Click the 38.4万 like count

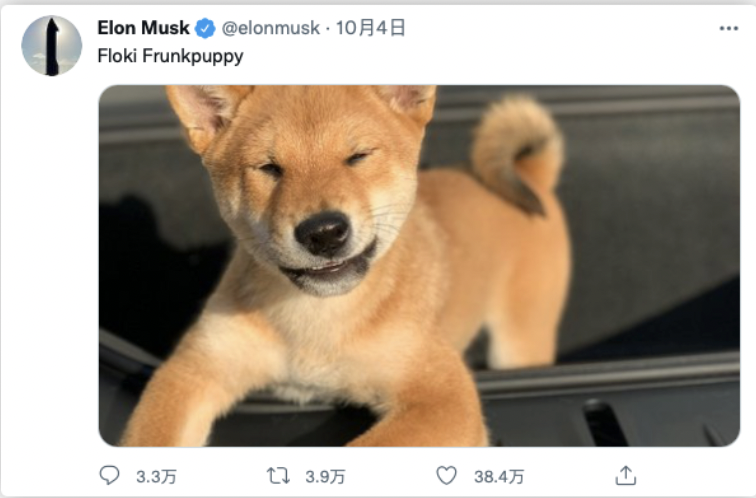pyautogui.click(x=499, y=477)
